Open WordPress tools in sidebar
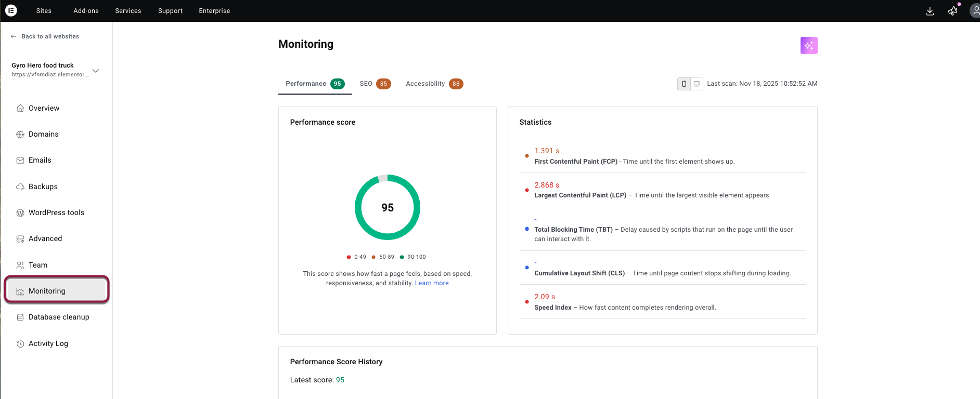Image resolution: width=980 pixels, height=399 pixels. point(56,212)
